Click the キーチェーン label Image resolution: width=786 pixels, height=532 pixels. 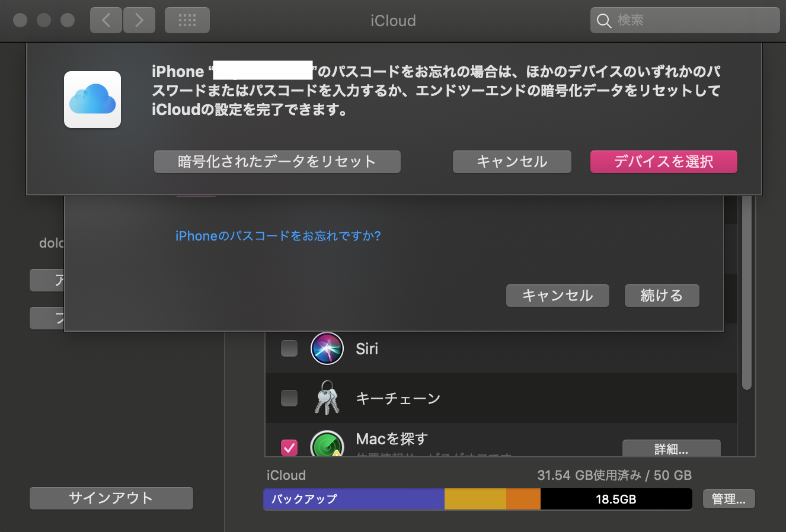pos(398,399)
